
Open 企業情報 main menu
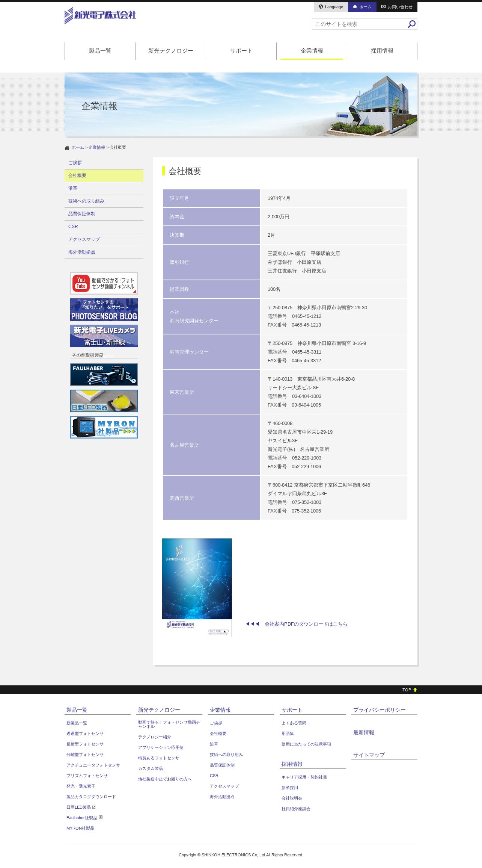coord(312,51)
